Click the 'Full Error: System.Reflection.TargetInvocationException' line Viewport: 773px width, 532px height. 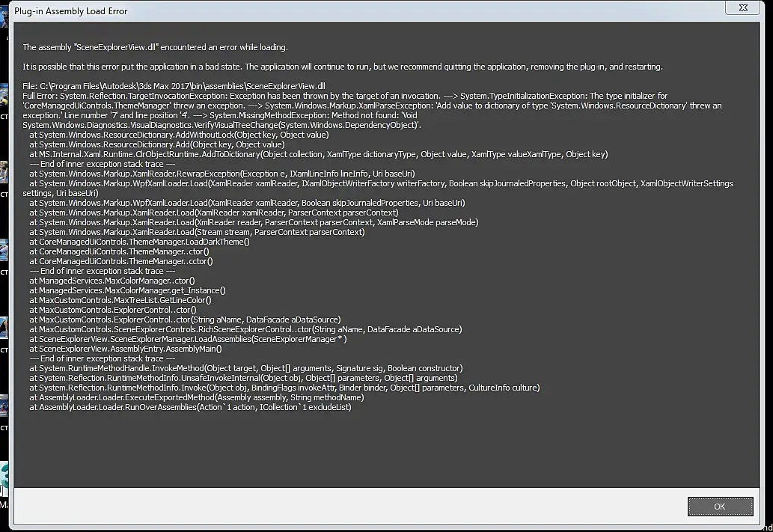pyautogui.click(x=345, y=96)
